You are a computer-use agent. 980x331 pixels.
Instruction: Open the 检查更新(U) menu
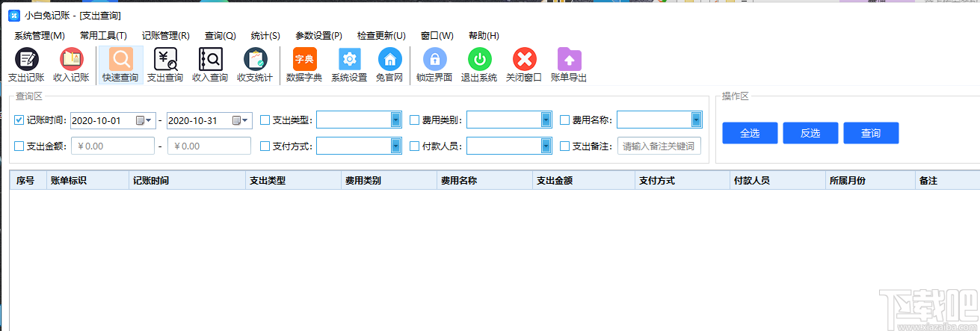click(x=381, y=36)
